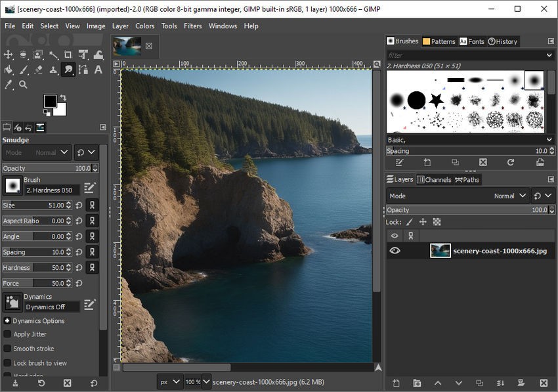Toggle lock position and size icon
The width and height of the screenshot is (558, 392).
pos(423,222)
